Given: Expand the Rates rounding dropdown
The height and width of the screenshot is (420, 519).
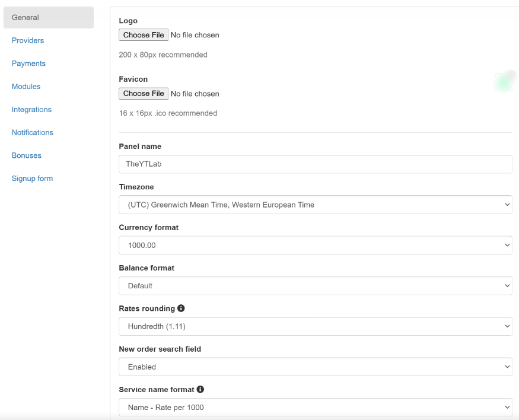Looking at the screenshot, I should [x=316, y=326].
